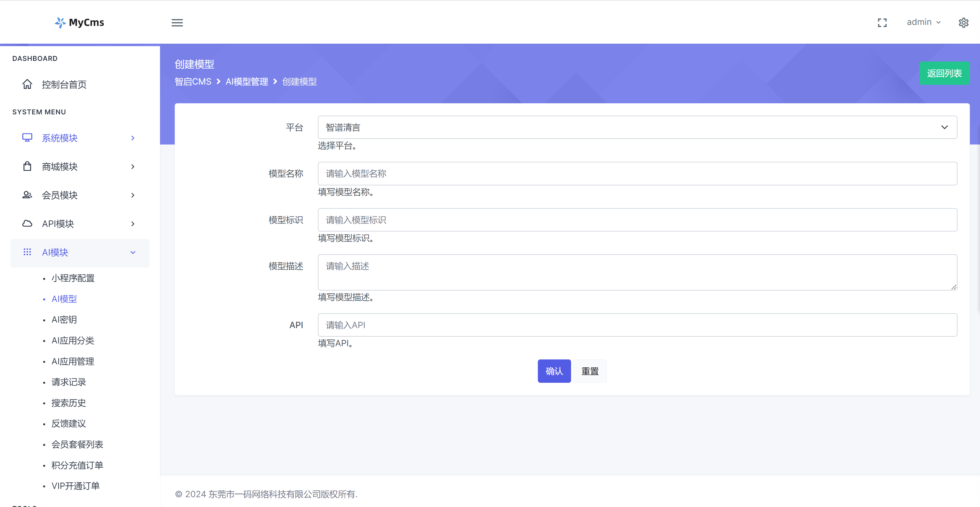Go to 控制台首页 dashboard
The height and width of the screenshot is (507, 980).
coord(64,84)
